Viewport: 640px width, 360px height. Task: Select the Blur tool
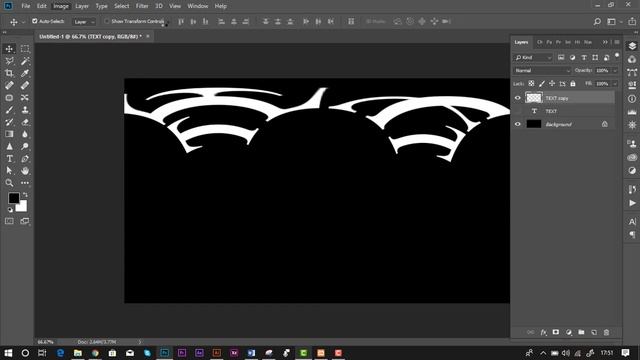(x=25, y=134)
